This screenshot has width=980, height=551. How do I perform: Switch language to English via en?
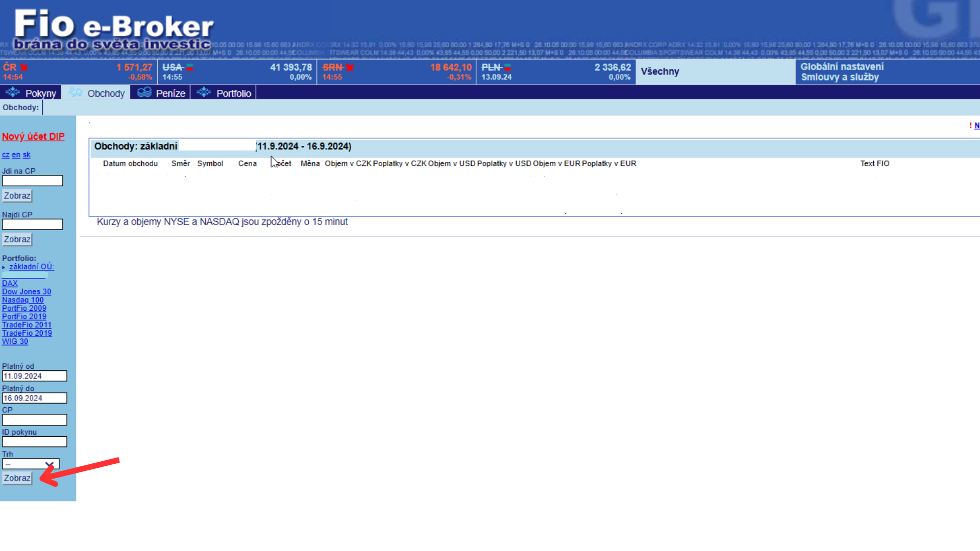pyautogui.click(x=16, y=155)
